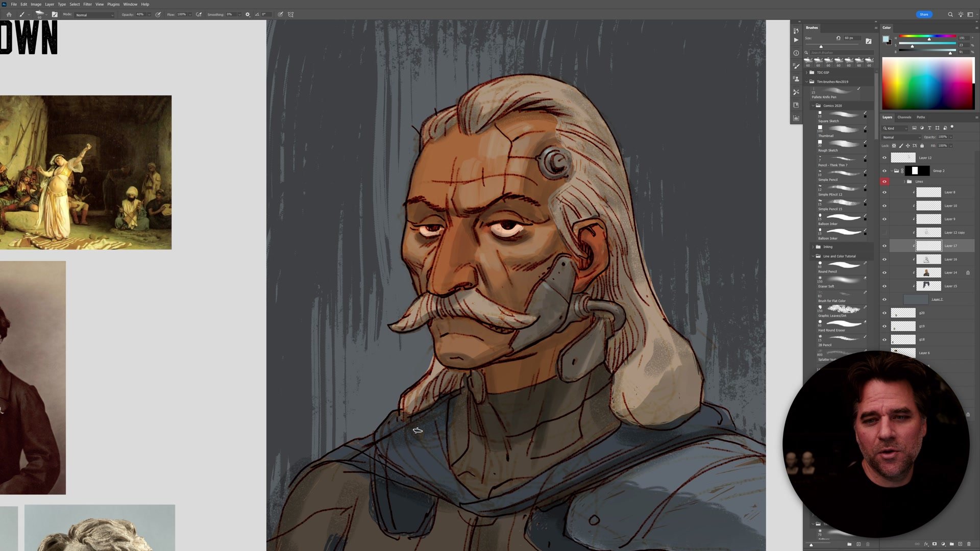Click the Hue slider bar
The width and height of the screenshot is (980, 551).
[x=927, y=36]
